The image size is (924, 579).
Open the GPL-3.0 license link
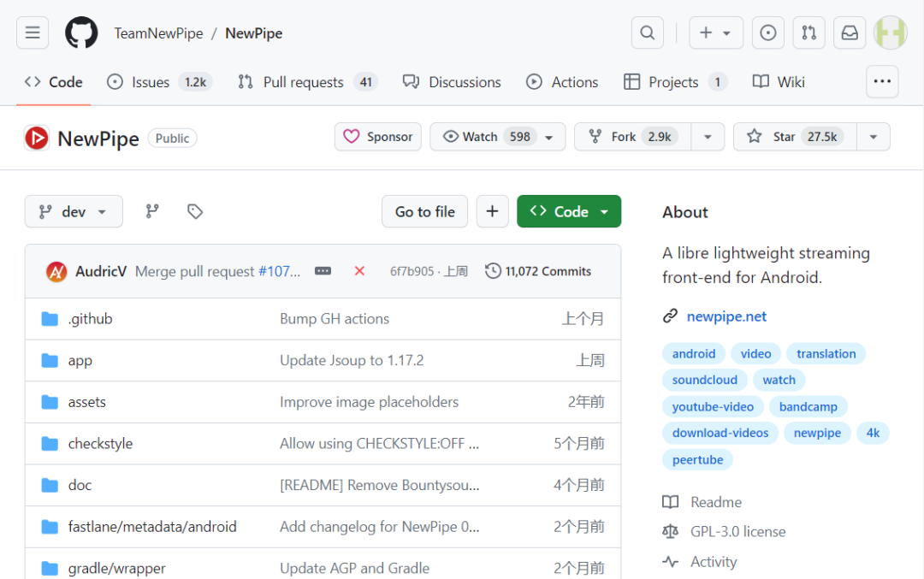[737, 531]
